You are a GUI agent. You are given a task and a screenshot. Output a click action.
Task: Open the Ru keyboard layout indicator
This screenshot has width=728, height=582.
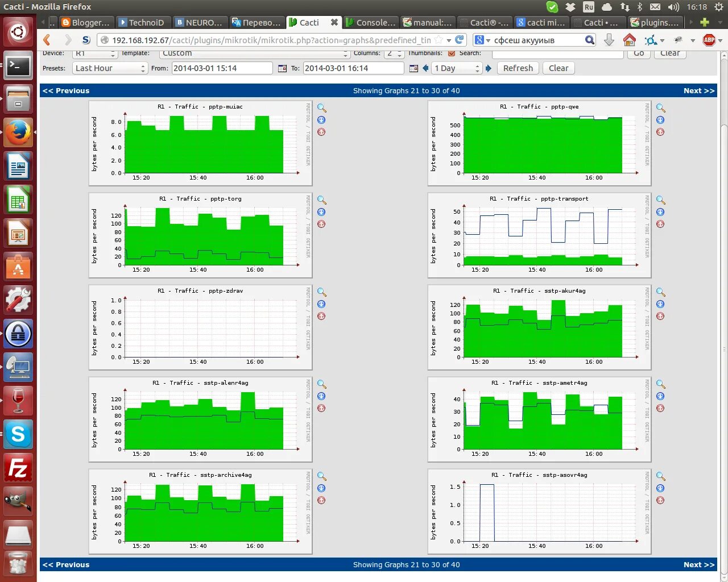pyautogui.click(x=589, y=7)
